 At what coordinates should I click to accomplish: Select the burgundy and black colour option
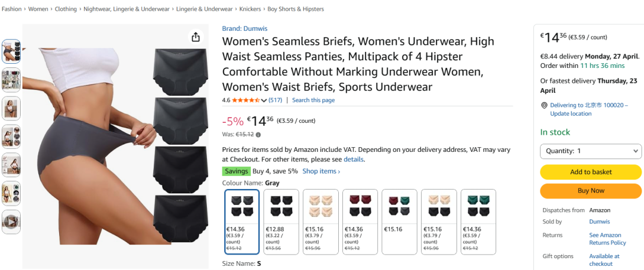click(360, 222)
